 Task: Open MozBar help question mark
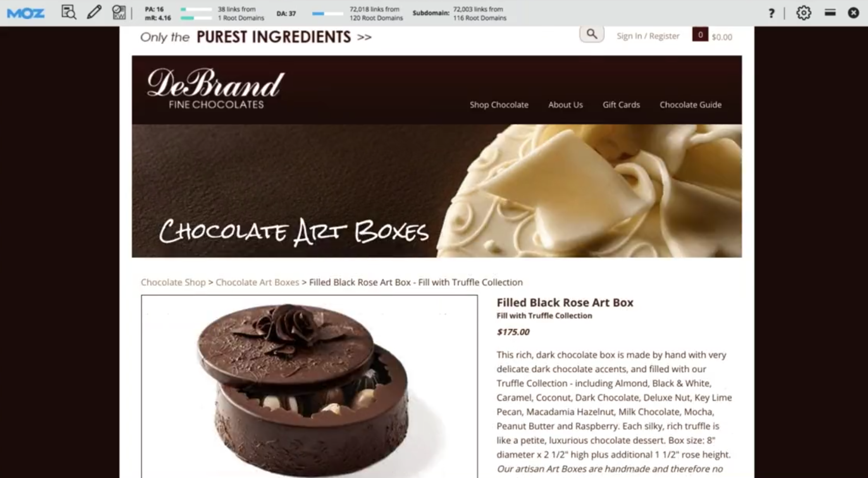click(772, 13)
